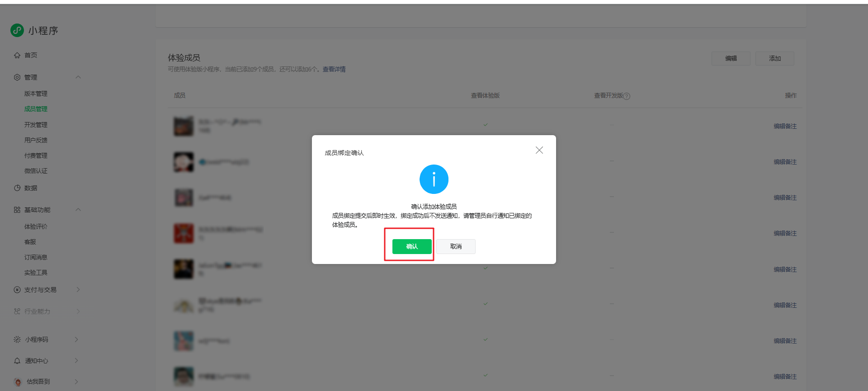The width and height of the screenshot is (868, 391).
Task: Click the 操作 column header
Action: (x=791, y=95)
